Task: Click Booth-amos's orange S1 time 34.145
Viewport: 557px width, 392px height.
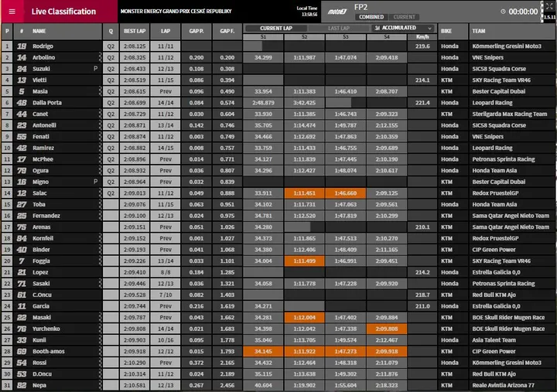Action: [263, 351]
